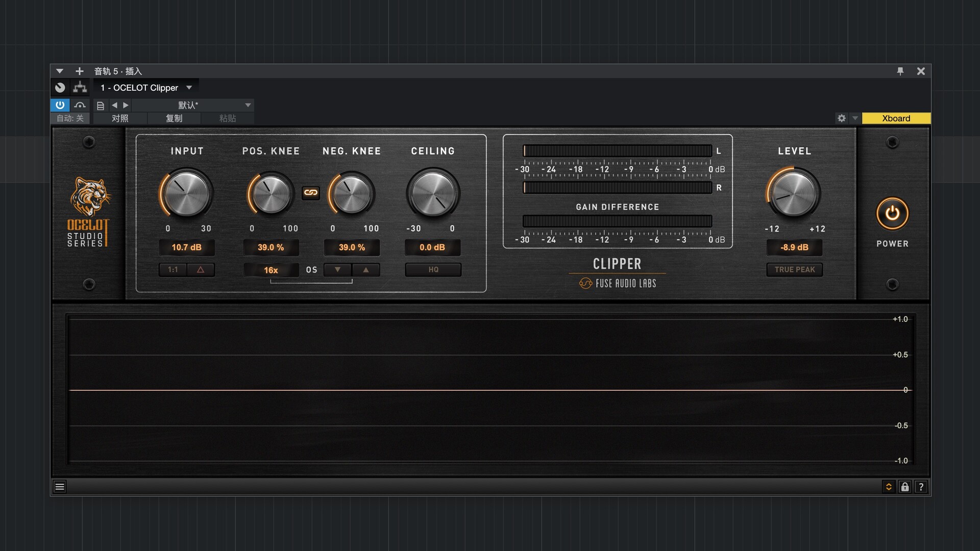The width and height of the screenshot is (980, 551).
Task: Click the 对照 compare button
Action: click(120, 118)
